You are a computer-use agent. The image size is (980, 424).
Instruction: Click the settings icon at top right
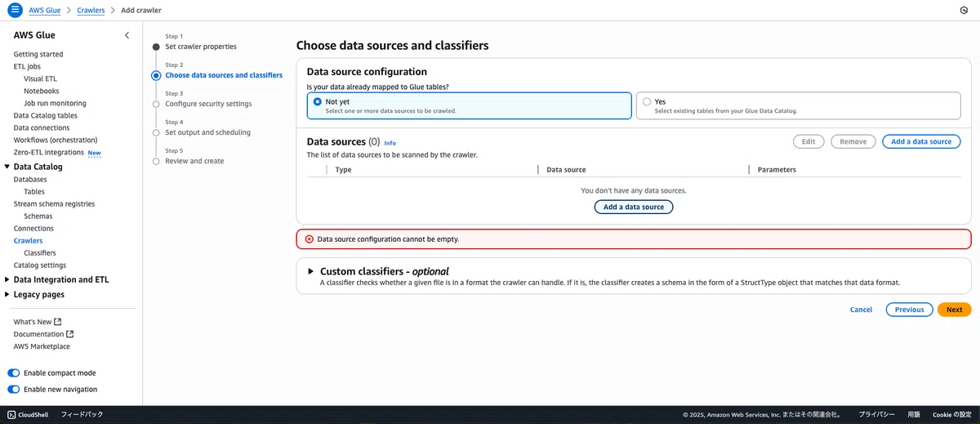[964, 10]
